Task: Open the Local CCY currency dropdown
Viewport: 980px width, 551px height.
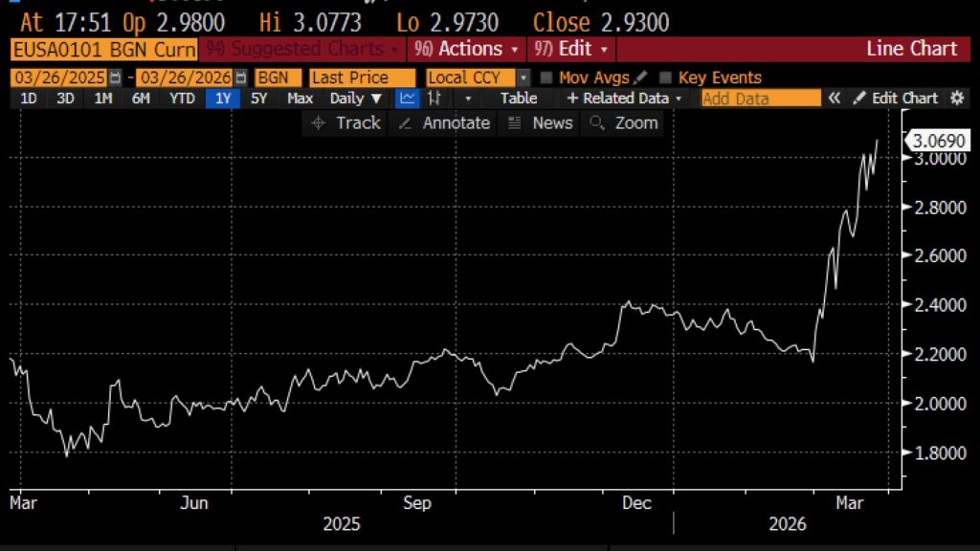Action: point(478,78)
